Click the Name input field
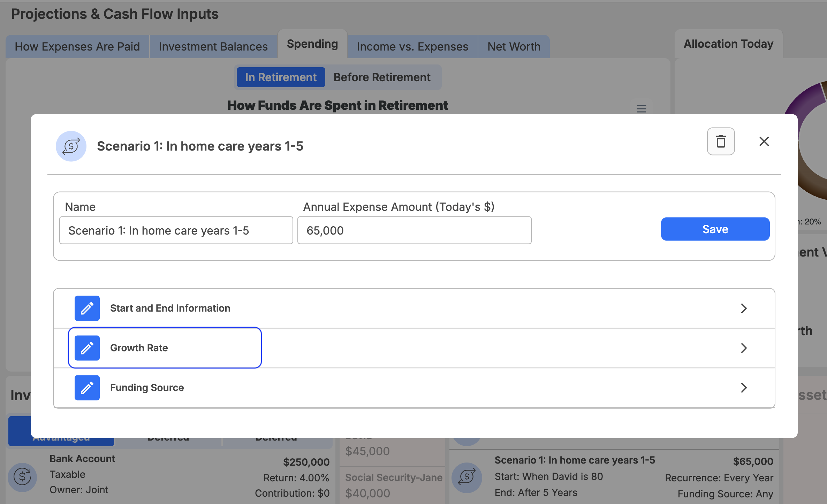The image size is (827, 504). (176, 230)
